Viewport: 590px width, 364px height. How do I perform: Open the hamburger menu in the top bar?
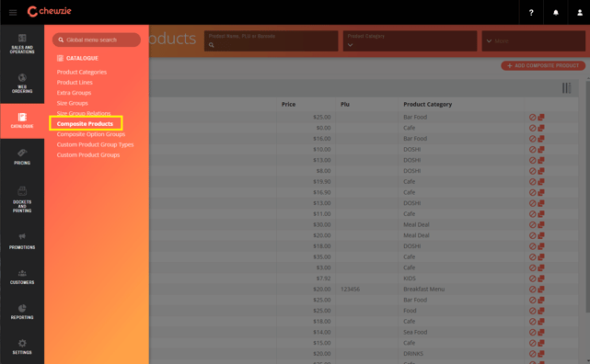click(13, 12)
